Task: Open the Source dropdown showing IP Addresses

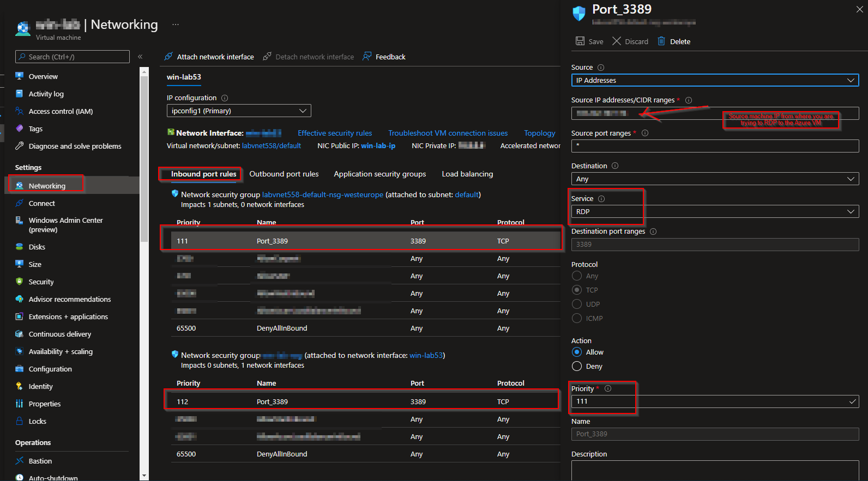Action: click(x=715, y=80)
